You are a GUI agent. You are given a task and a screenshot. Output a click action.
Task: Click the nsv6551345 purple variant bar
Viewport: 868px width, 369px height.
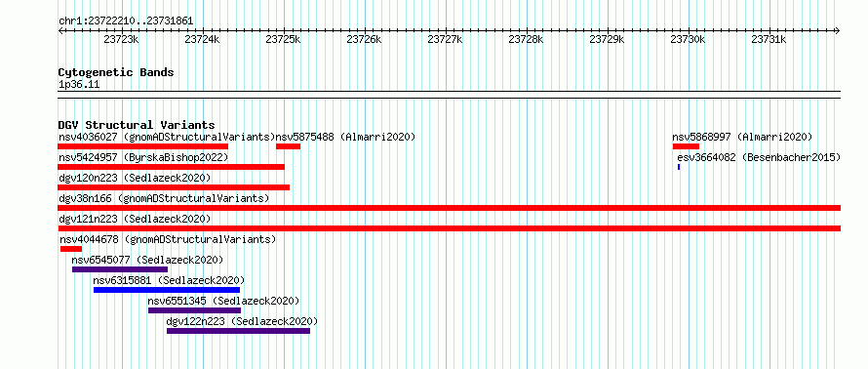[x=194, y=310]
